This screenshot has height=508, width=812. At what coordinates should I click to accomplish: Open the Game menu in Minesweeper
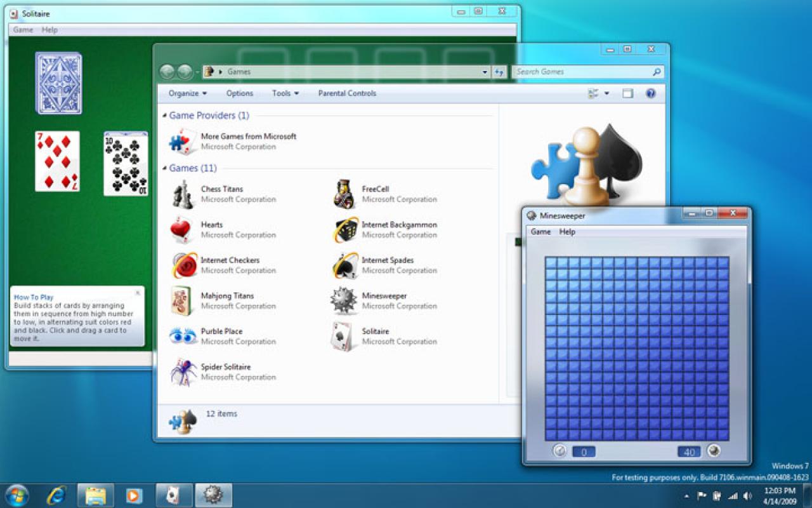(x=540, y=232)
